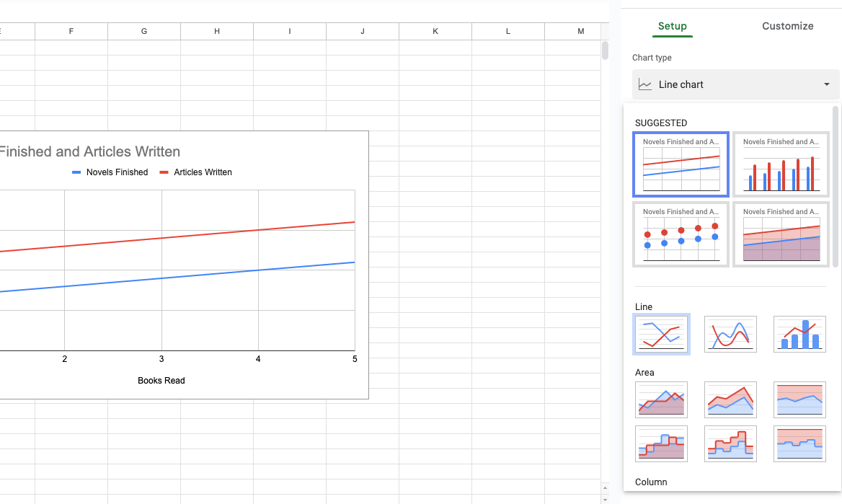Select the highlighted suggested line chart thumbnail
This screenshot has height=504, width=842.
tap(680, 164)
